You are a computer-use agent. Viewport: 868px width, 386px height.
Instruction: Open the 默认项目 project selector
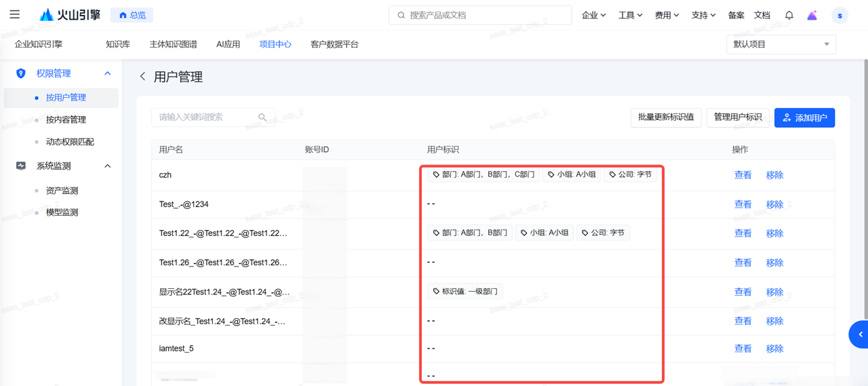click(x=781, y=44)
